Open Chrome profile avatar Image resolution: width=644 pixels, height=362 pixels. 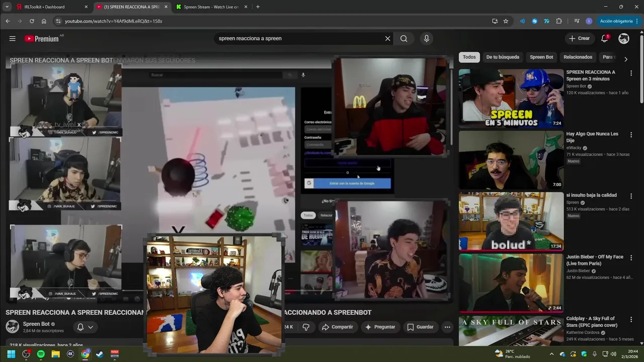[589, 21]
